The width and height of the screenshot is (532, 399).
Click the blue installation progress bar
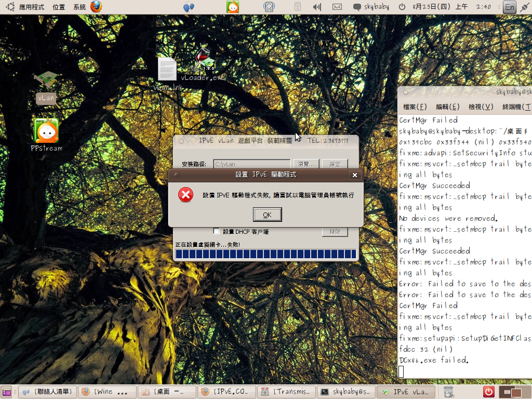(265, 254)
